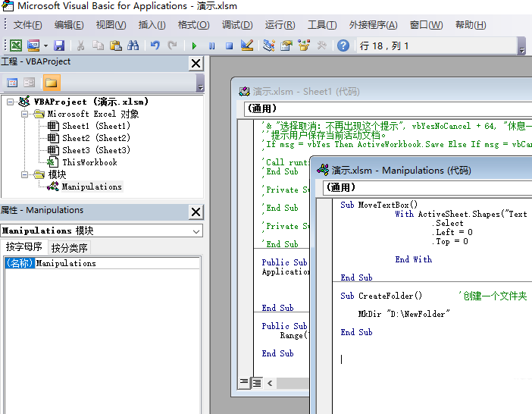Stop execution with the Reset square icon

(230, 45)
